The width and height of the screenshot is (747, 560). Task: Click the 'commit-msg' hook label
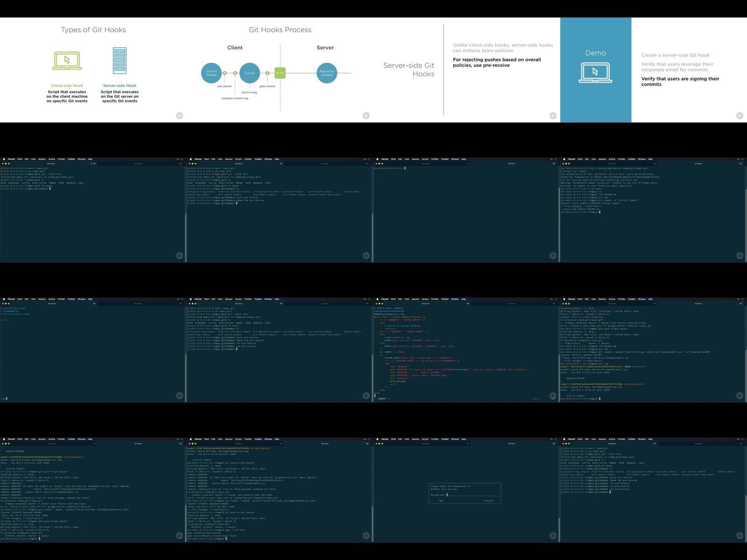pos(249,92)
